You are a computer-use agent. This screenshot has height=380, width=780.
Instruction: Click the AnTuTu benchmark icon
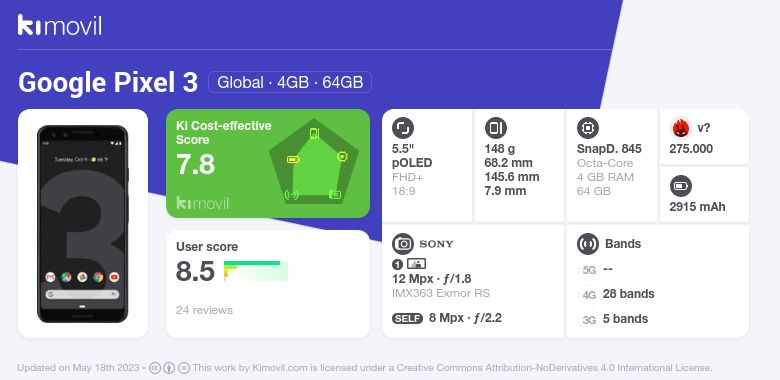tap(681, 128)
